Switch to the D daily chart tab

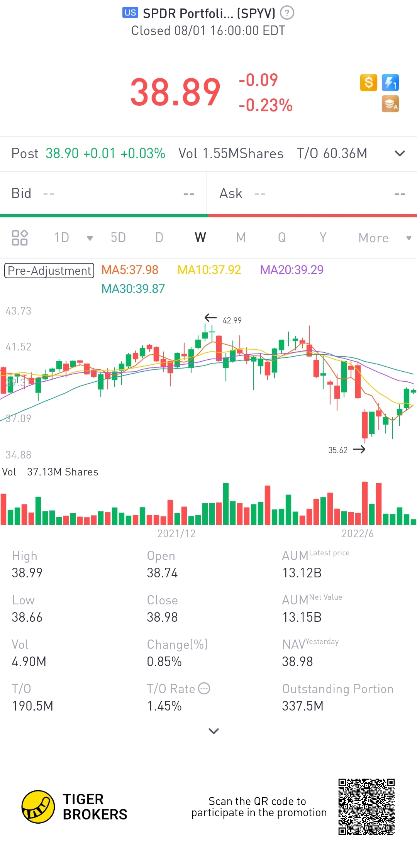[159, 237]
